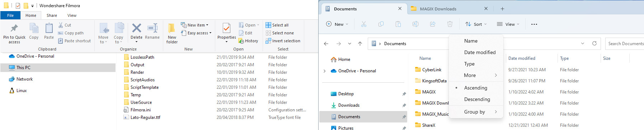
Task: Click Paste shortcut in ribbon
Action: tap(74, 41)
